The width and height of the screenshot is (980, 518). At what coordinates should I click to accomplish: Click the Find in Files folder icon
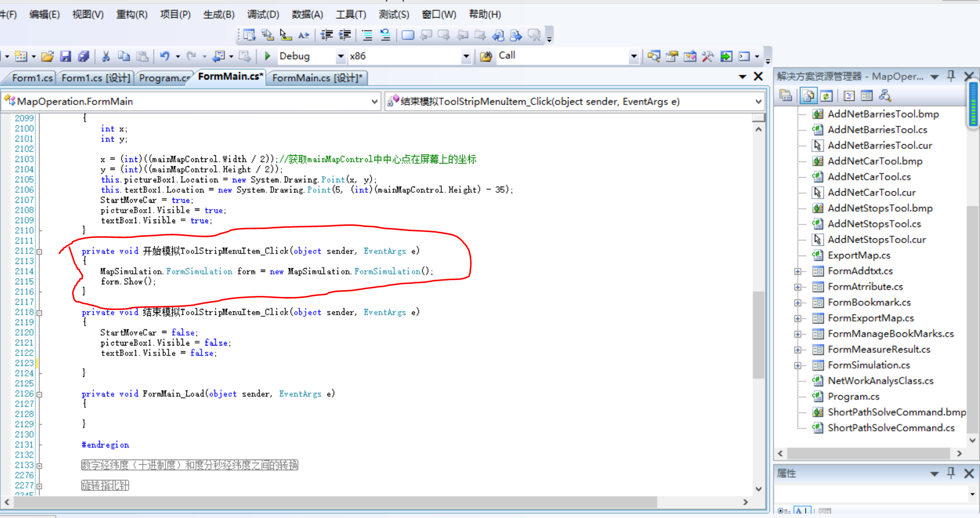coord(486,56)
